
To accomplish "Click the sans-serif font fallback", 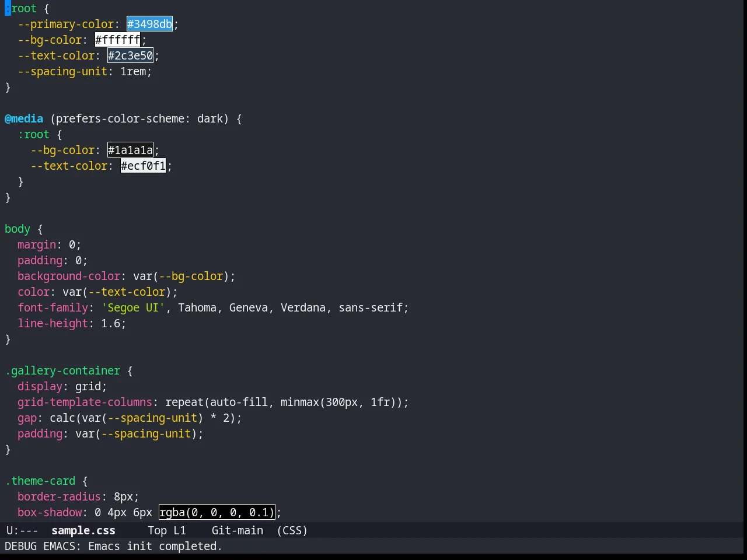I will [371, 307].
